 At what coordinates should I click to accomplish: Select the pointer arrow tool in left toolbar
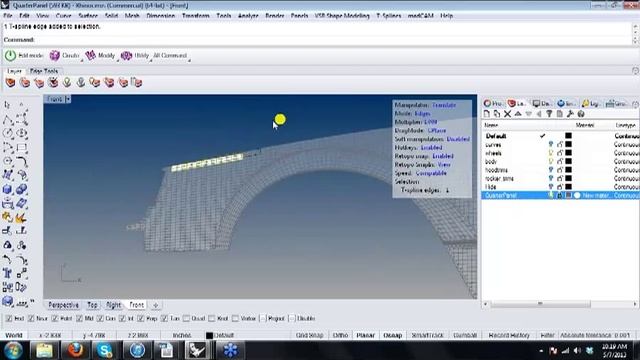pos(7,105)
